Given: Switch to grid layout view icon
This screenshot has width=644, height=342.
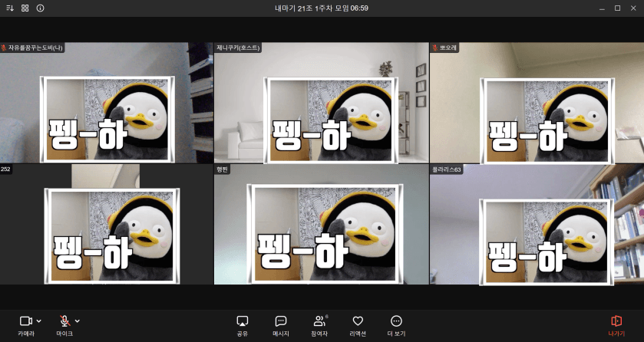Looking at the screenshot, I should (25, 8).
